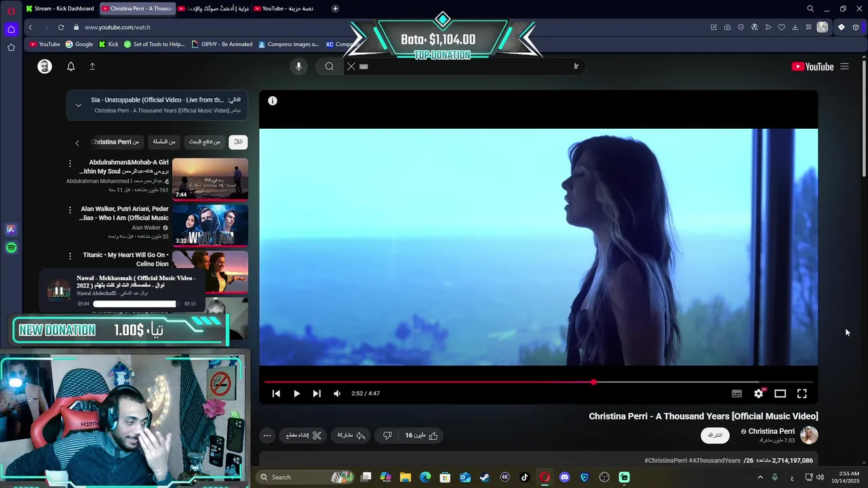Select the 'من السلسلة' filter chip
Image resolution: width=868 pixels, height=488 pixels.
tap(164, 142)
